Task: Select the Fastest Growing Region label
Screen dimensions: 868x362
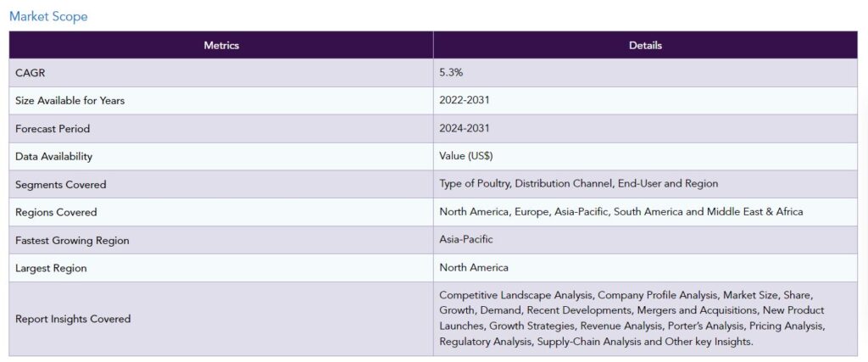Action: (x=73, y=240)
